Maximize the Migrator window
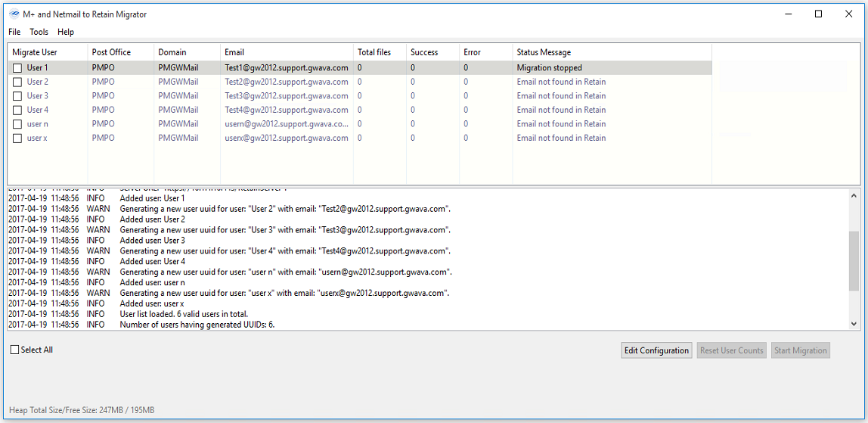Screen dimensions: 868x423 tap(818, 14)
